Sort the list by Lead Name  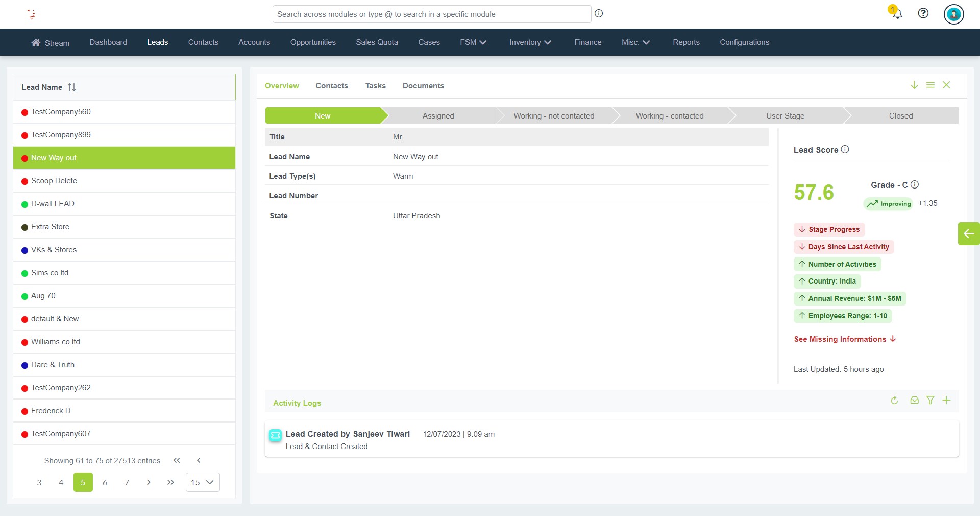(x=72, y=87)
